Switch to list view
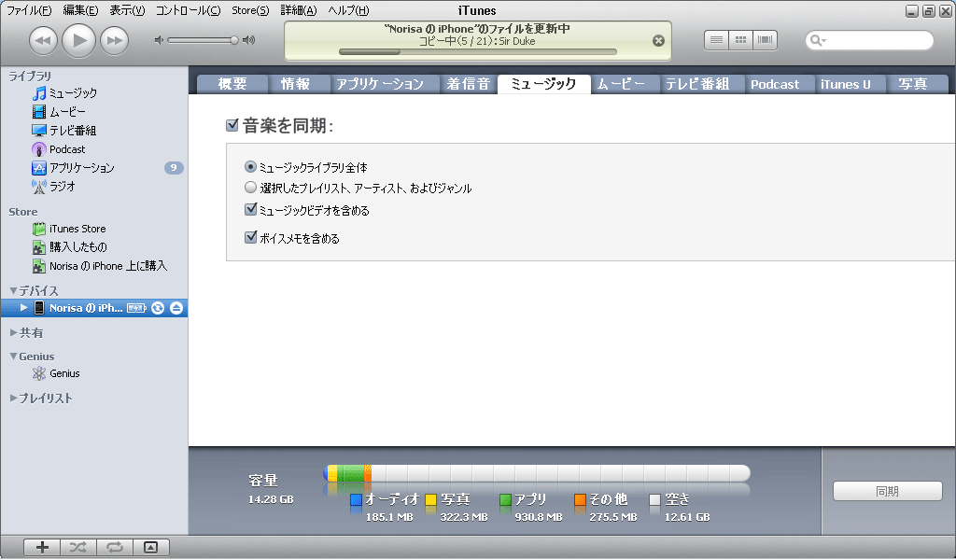Screen dimensions: 956x560 [716, 40]
